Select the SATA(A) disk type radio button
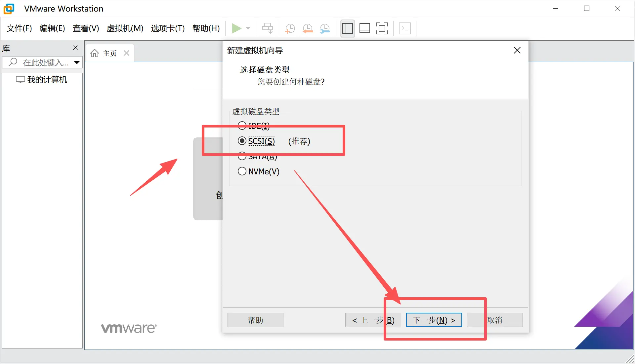Viewport: 635px width, 364px height. pyautogui.click(x=242, y=156)
